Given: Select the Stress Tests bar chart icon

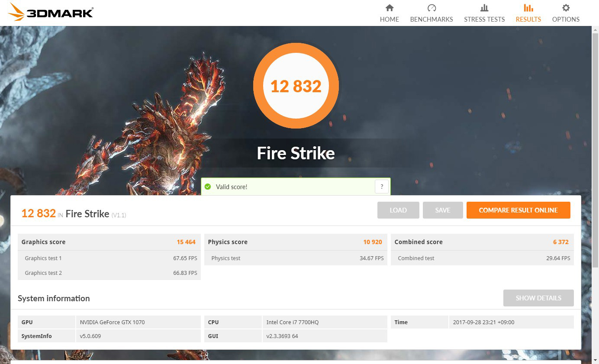Looking at the screenshot, I should [484, 8].
